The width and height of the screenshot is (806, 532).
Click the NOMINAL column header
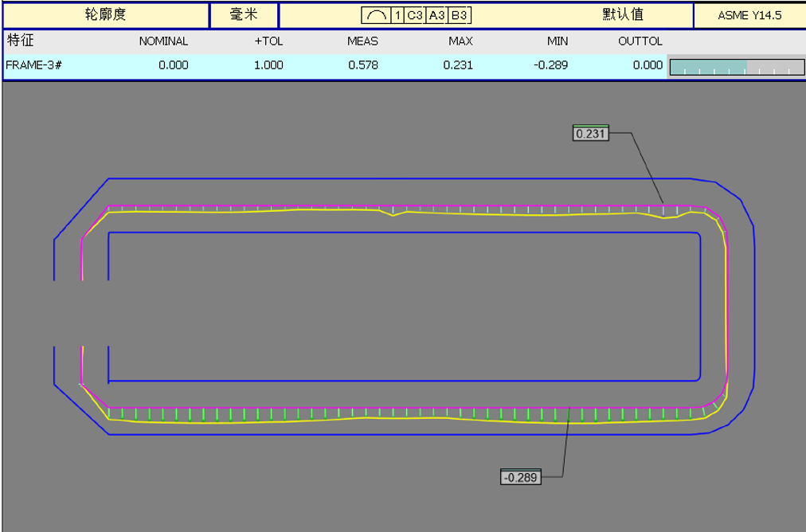(x=163, y=41)
